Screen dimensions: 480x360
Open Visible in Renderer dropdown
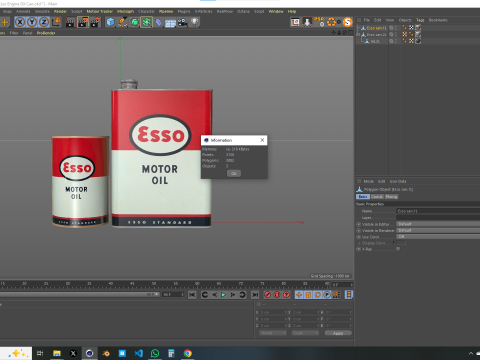coord(438,230)
